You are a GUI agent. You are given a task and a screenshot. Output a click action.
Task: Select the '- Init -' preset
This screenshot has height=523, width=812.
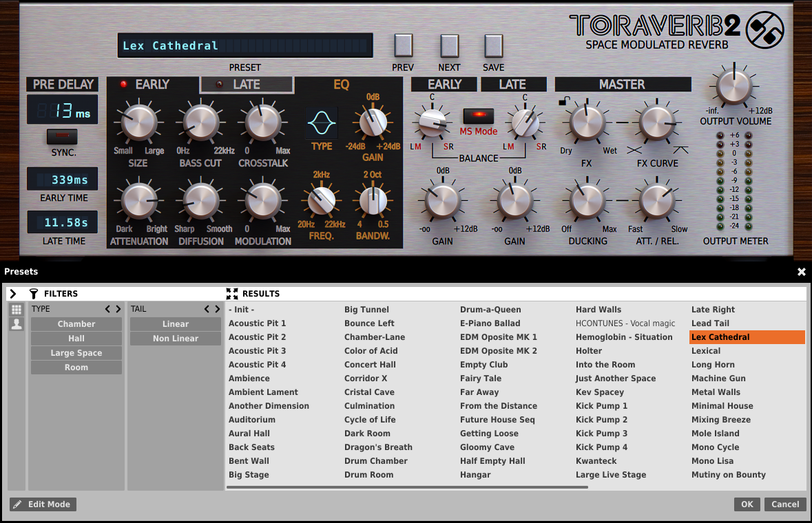(x=241, y=310)
